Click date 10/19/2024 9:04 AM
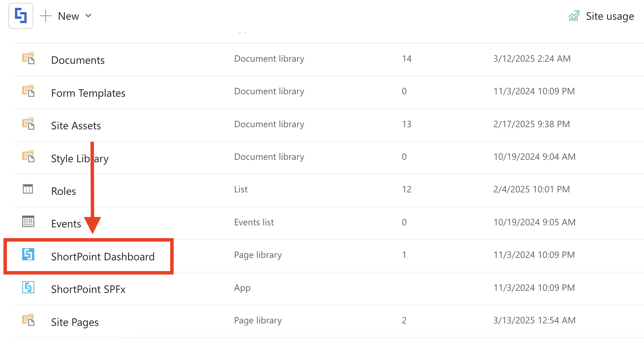644x339 pixels. click(x=534, y=157)
